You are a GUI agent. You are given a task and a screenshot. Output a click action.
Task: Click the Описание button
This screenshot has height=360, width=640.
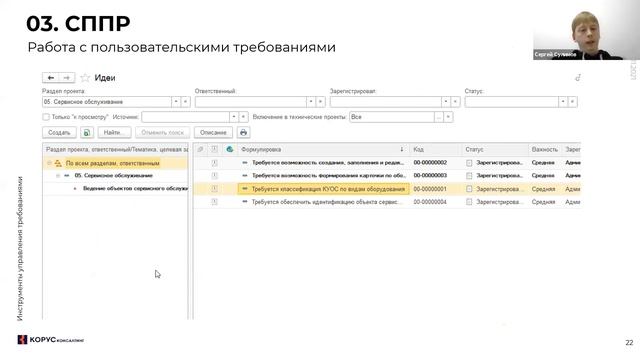(x=213, y=133)
